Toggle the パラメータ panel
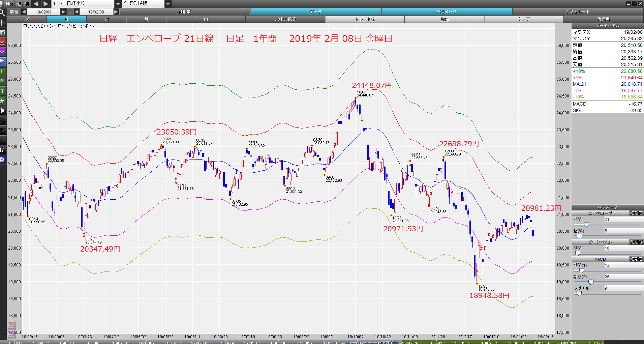This screenshot has width=644, height=344. point(447,12)
